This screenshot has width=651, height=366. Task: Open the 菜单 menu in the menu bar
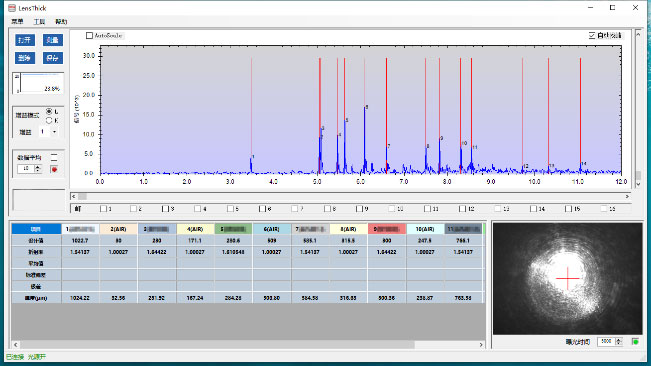17,22
